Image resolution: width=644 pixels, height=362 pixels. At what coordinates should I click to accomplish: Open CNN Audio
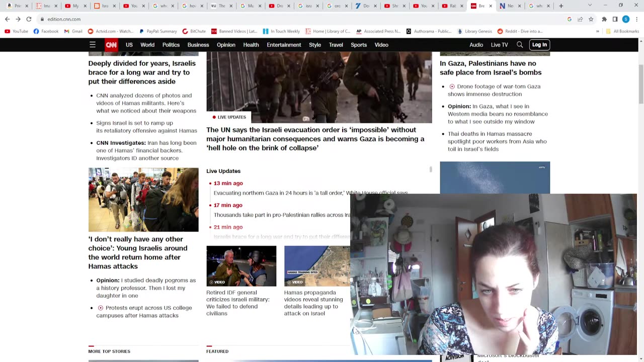tap(476, 45)
